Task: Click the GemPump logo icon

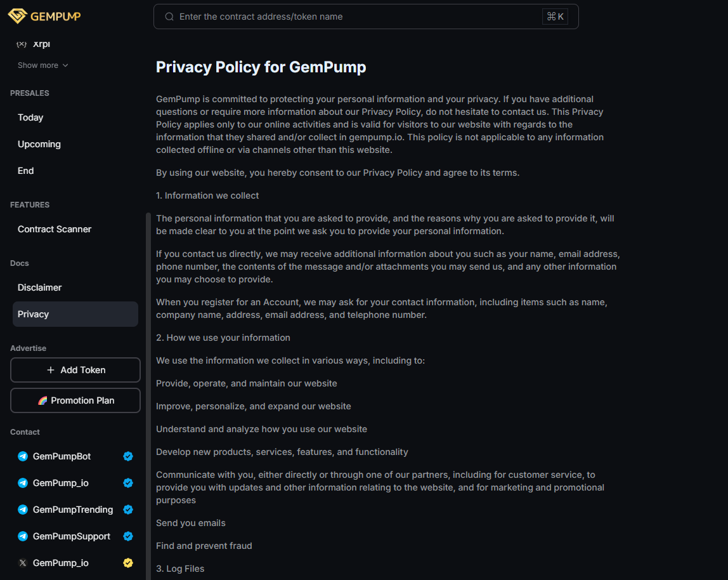Action: point(18,16)
